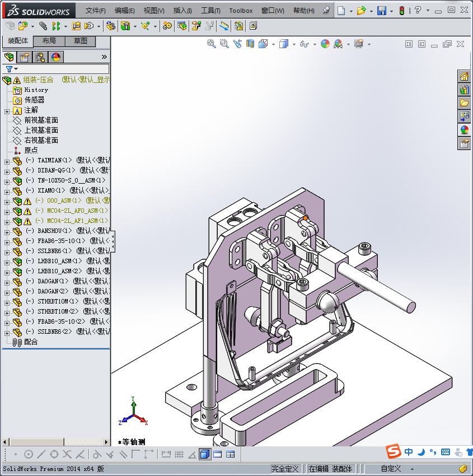Click the Apply Scene icon
This screenshot has height=476, width=473.
[338, 44]
